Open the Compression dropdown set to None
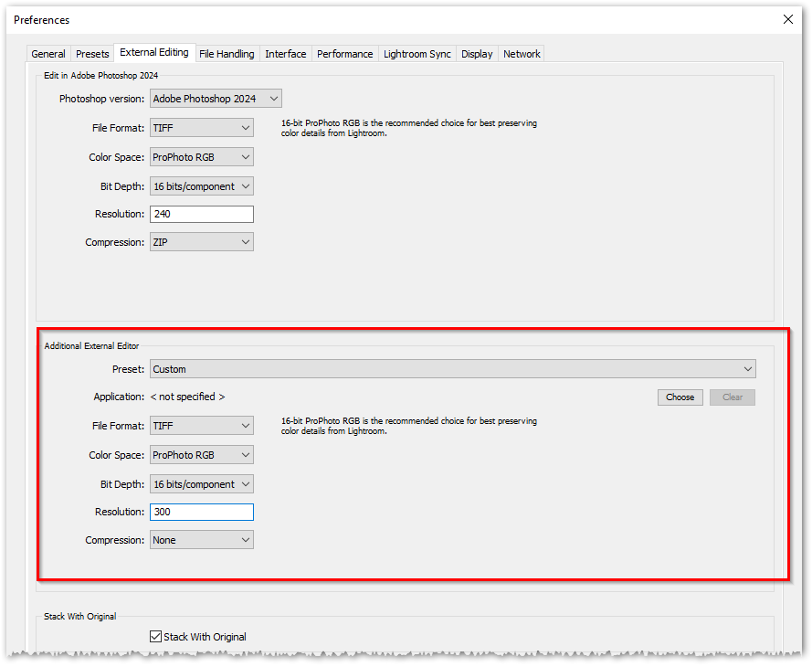Image resolution: width=812 pixels, height=667 pixels. click(x=201, y=539)
